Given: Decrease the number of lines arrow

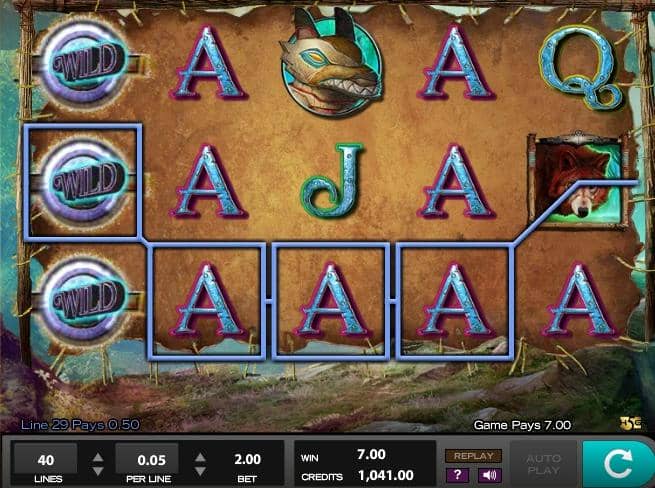Looking at the screenshot, I should 98,471.
